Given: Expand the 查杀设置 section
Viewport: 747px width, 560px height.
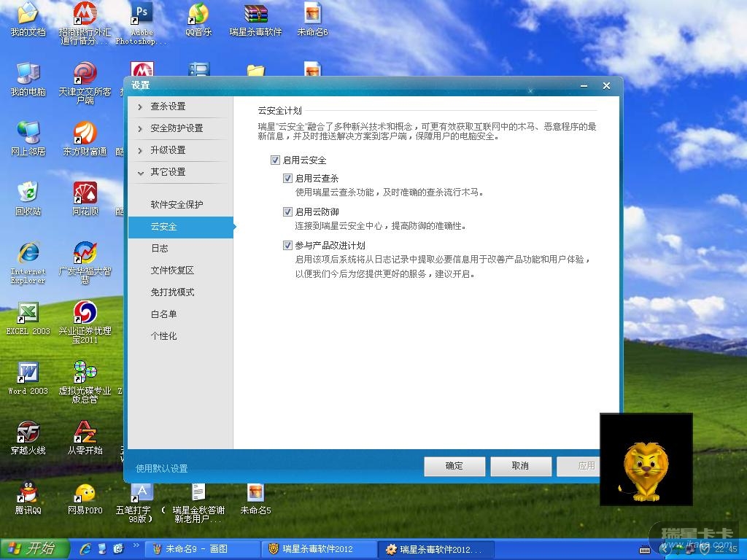Looking at the screenshot, I should point(181,106).
